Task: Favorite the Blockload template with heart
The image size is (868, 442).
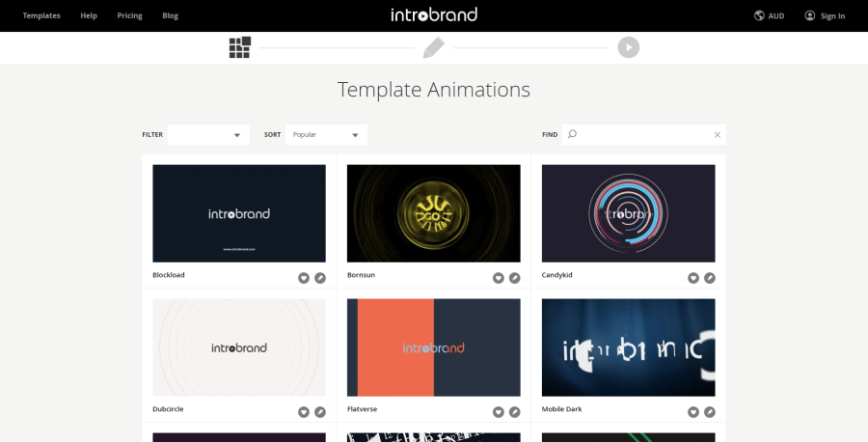Action: (x=304, y=278)
